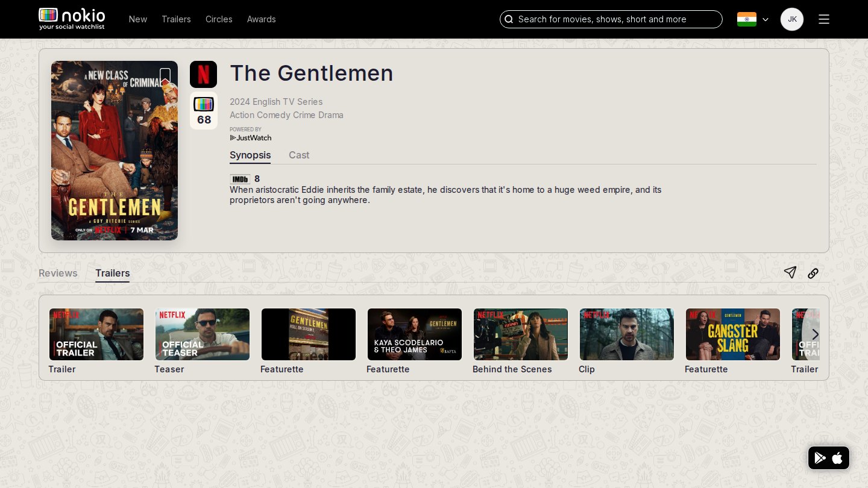Focus the search movies and shows field

click(611, 19)
